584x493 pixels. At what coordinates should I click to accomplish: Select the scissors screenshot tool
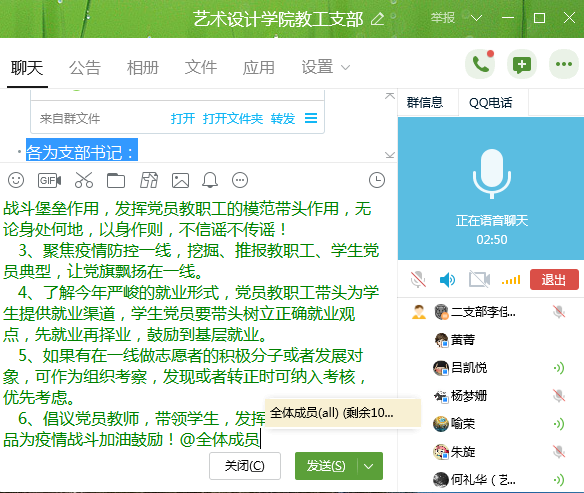[x=84, y=180]
